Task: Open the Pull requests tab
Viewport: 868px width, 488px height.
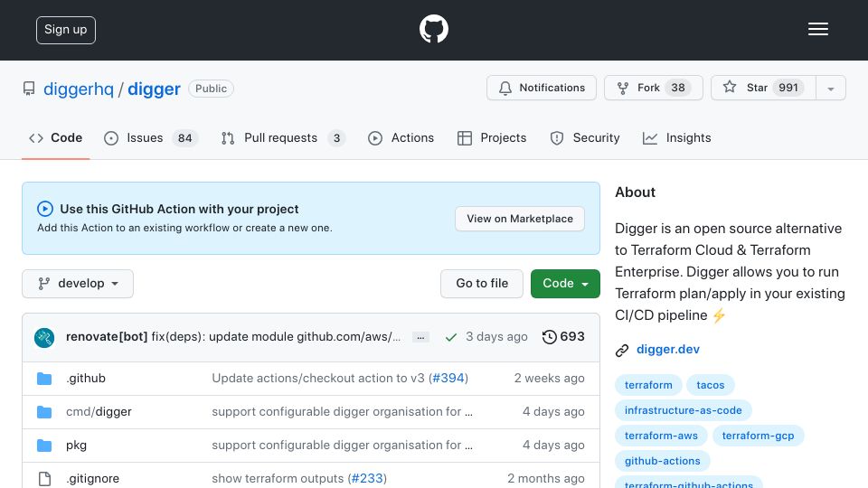Action: 283,137
